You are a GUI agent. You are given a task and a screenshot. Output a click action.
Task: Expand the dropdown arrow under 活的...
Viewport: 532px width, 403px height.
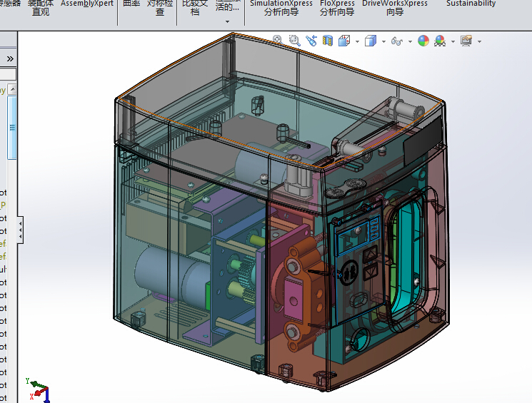[227, 21]
